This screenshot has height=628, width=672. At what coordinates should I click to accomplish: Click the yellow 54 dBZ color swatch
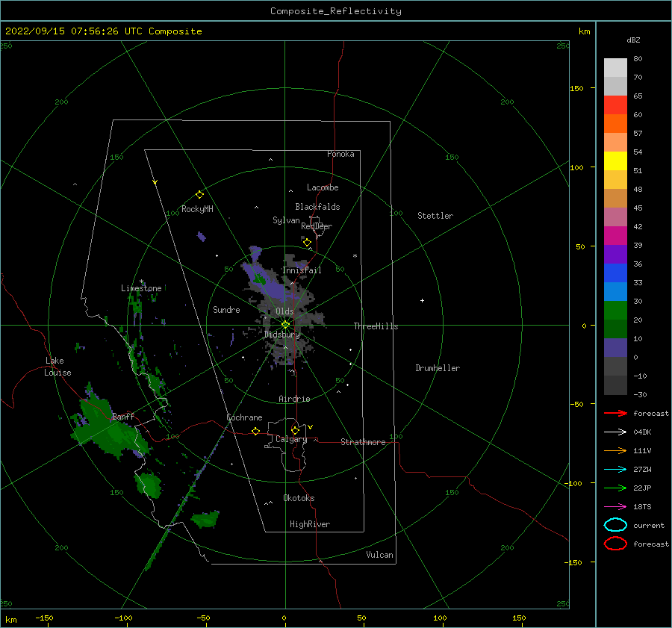(615, 161)
